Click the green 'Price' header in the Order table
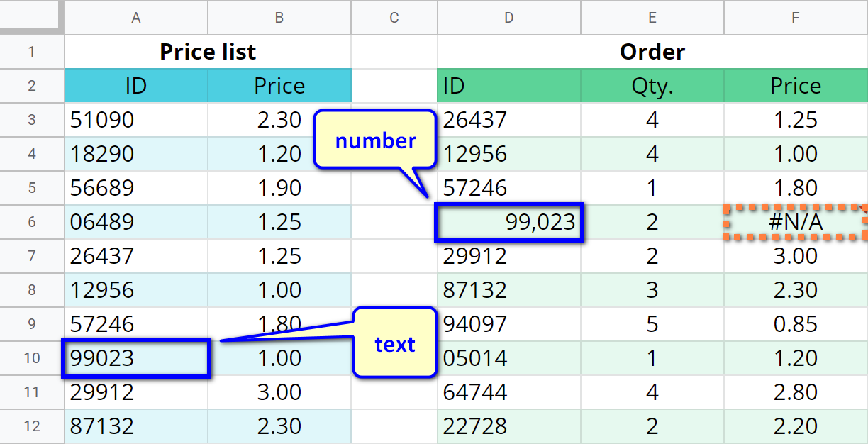868x444 pixels. coord(795,86)
